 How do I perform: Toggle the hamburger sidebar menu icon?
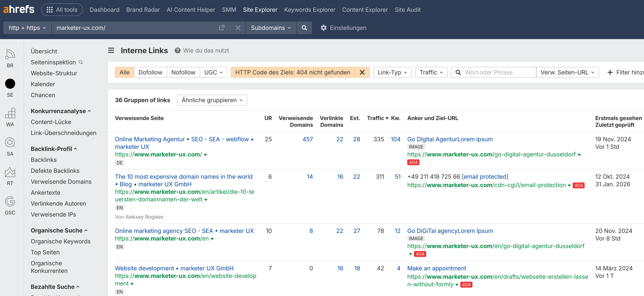pos(111,50)
